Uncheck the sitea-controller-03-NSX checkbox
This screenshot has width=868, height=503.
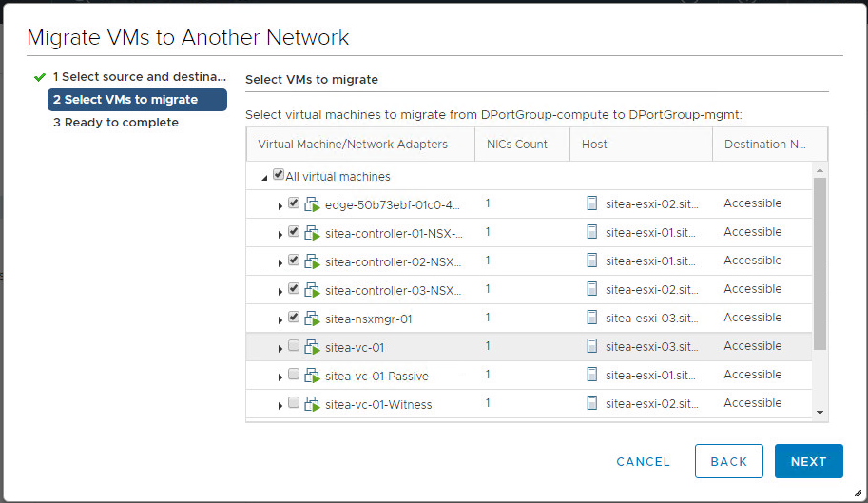(x=294, y=289)
